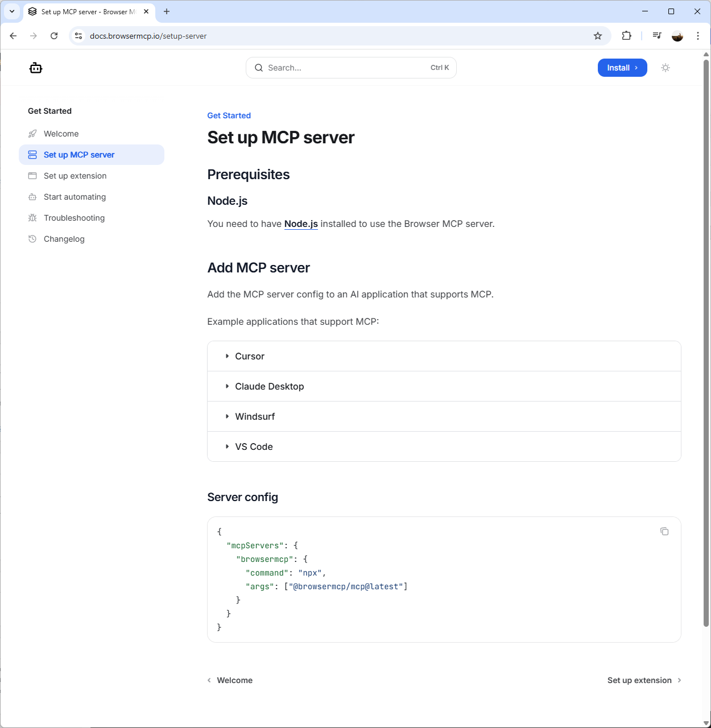The height and width of the screenshot is (728, 711).
Task: Open the Changelog sidebar item
Action: coord(64,239)
